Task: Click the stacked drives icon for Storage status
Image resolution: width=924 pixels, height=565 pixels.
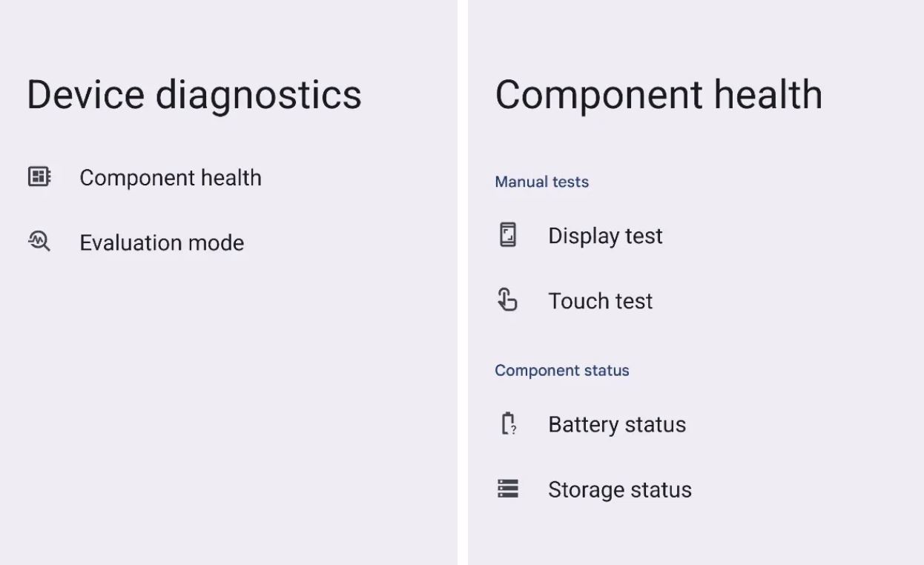Action: pyautogui.click(x=509, y=489)
